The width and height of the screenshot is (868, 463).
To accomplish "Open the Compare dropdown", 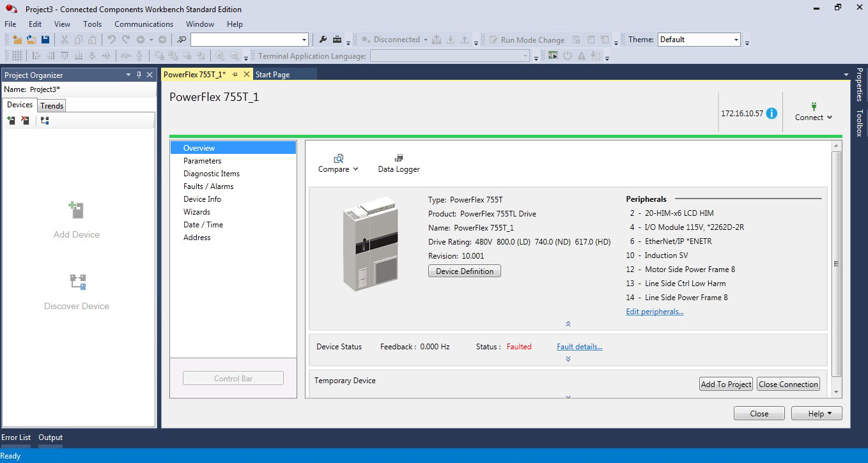I will point(339,163).
